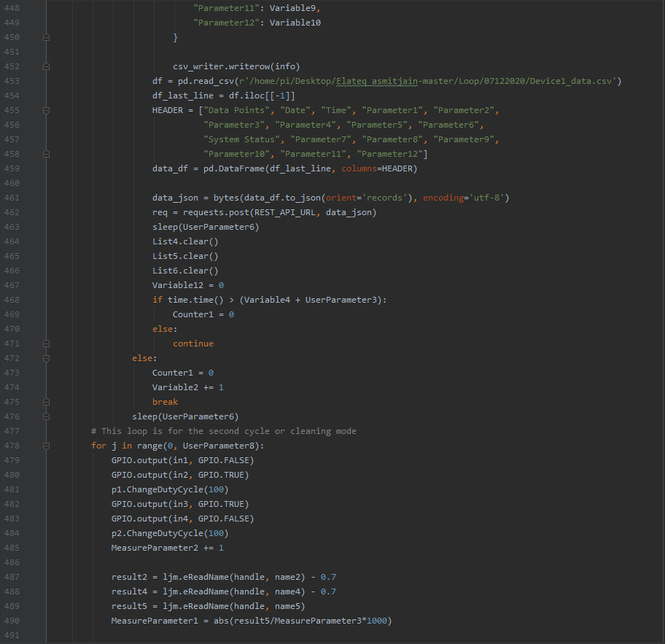665x644 pixels.
Task: Click the continue keyword
Action: click(193, 344)
